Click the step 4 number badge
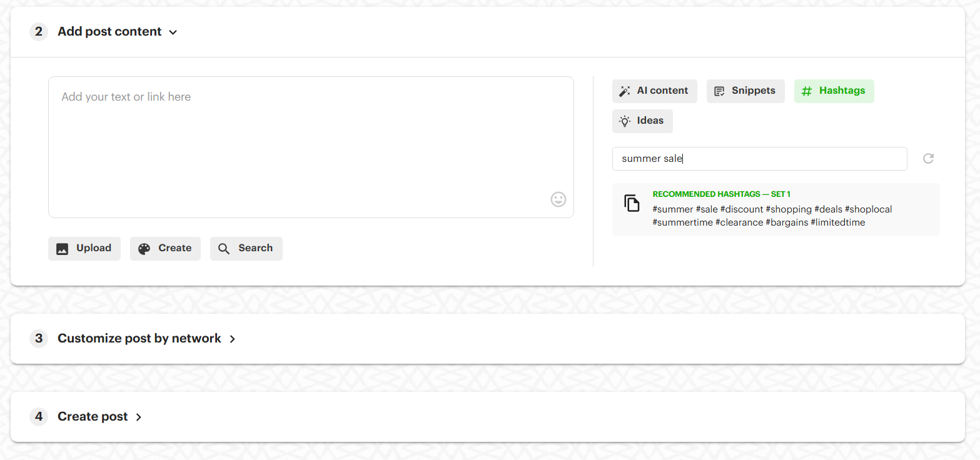This screenshot has height=460, width=980. [39, 417]
